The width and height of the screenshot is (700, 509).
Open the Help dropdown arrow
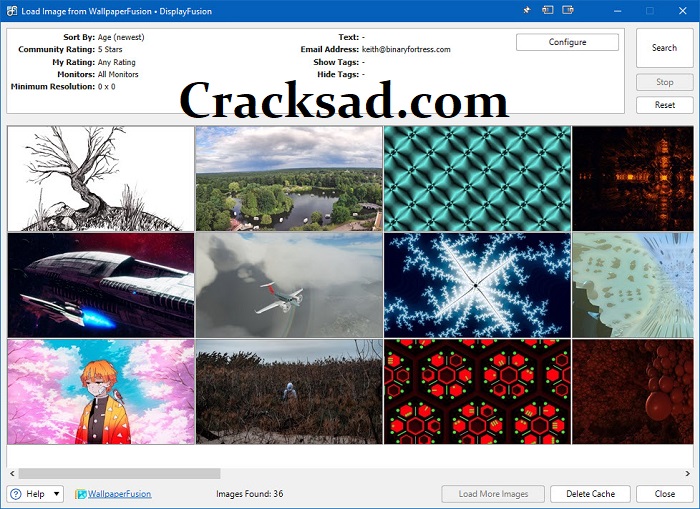[x=56, y=494]
